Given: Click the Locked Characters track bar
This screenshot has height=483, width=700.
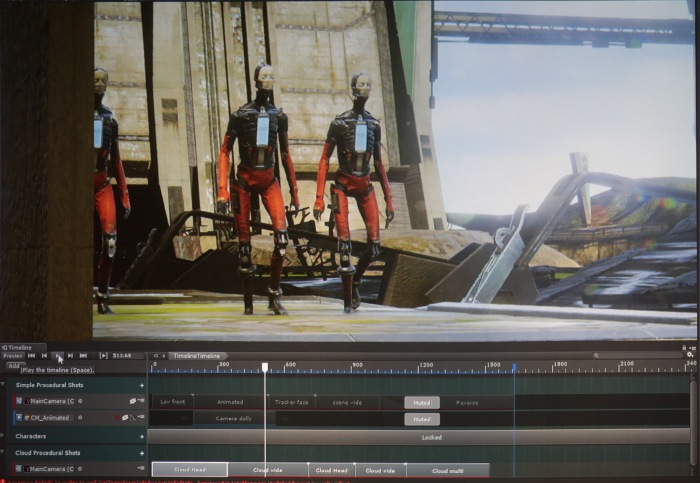Looking at the screenshot, I should [x=419, y=437].
